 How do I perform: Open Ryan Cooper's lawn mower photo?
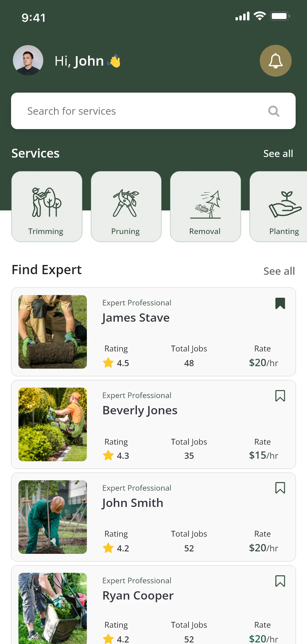pos(52,607)
